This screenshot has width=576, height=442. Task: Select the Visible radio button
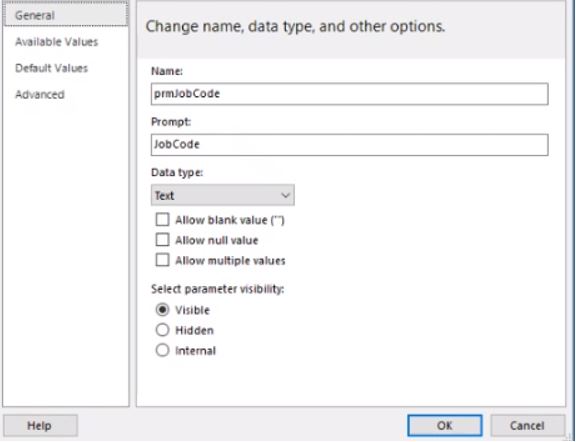[x=162, y=310]
